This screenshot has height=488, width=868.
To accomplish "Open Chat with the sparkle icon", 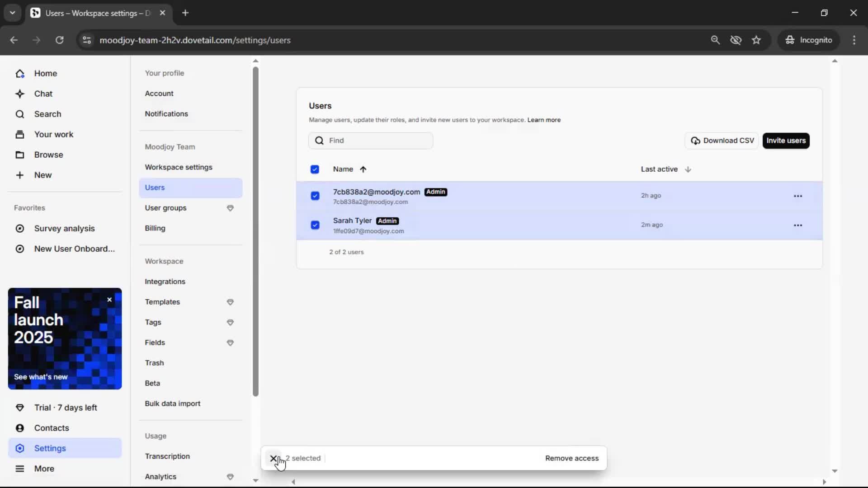I will (x=20, y=94).
